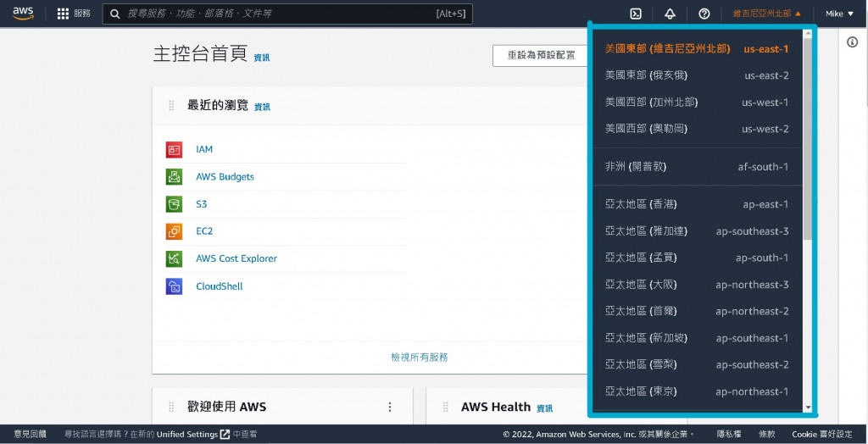Click the S3 bucket icon
The image size is (868, 444).
click(x=174, y=203)
